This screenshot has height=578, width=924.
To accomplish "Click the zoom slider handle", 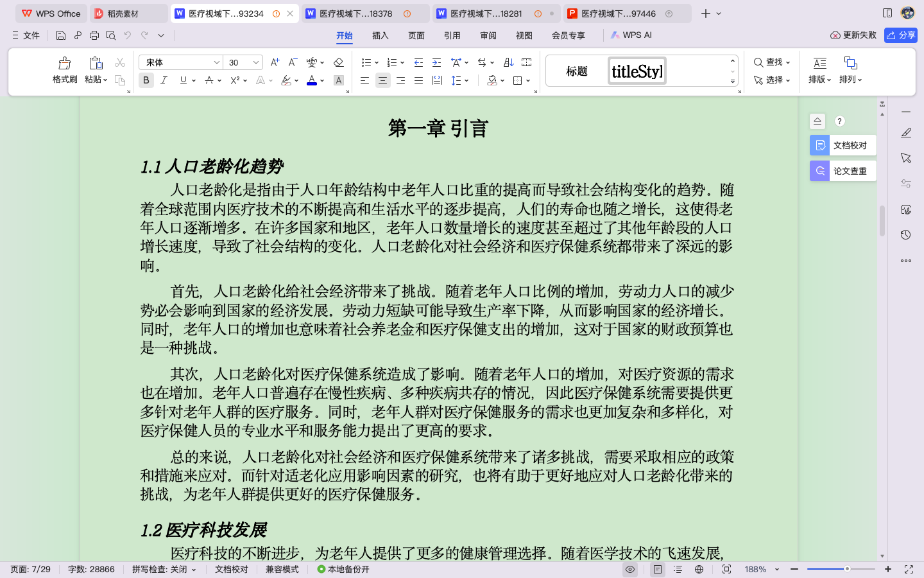I will click(847, 569).
